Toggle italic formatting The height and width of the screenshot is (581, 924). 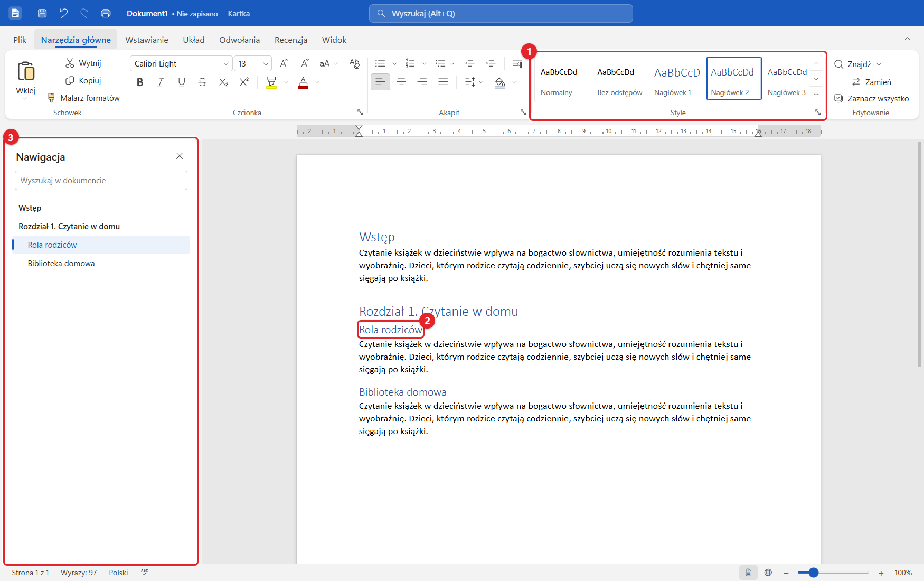coord(161,82)
